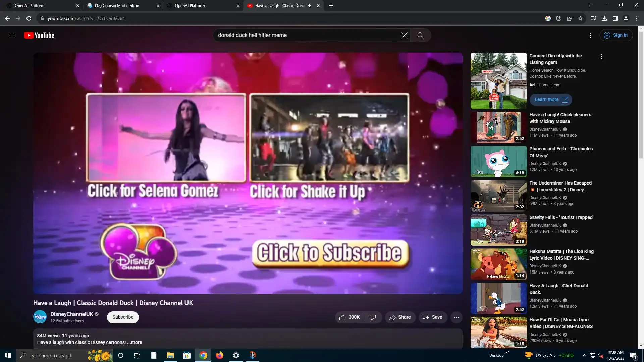Image resolution: width=644 pixels, height=362 pixels.
Task: Expand the video description with ...more
Action: (135, 342)
